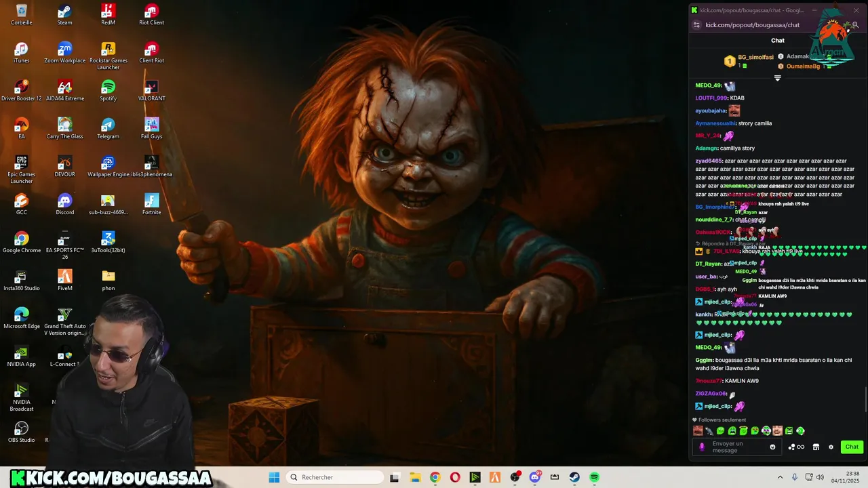Launch the VALORANT desktop shortcut
The width and height of the screenshot is (868, 488).
pyautogui.click(x=151, y=90)
